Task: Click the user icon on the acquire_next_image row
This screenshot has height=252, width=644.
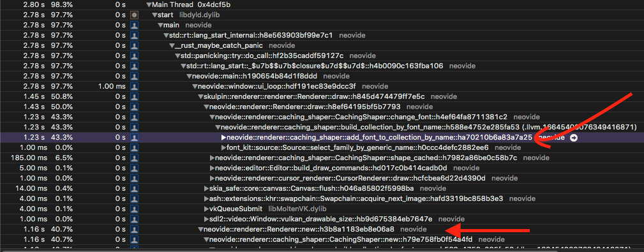Action: pyautogui.click(x=134, y=198)
